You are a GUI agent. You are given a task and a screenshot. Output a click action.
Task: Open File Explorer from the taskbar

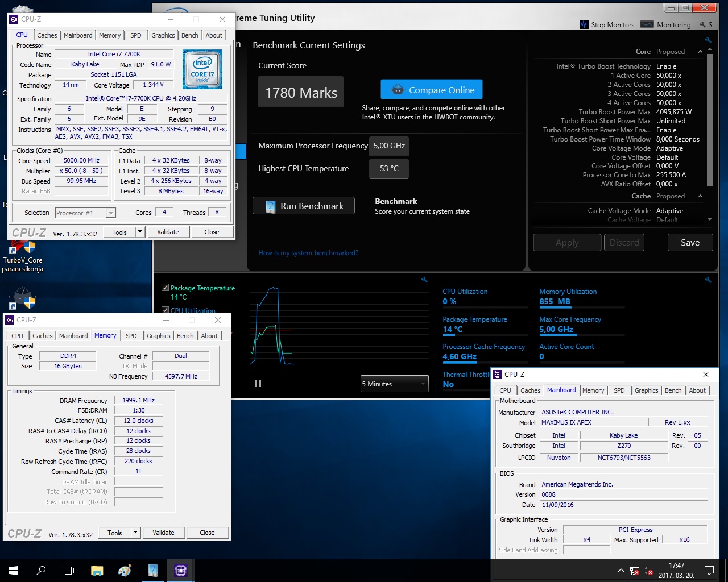pos(97,570)
